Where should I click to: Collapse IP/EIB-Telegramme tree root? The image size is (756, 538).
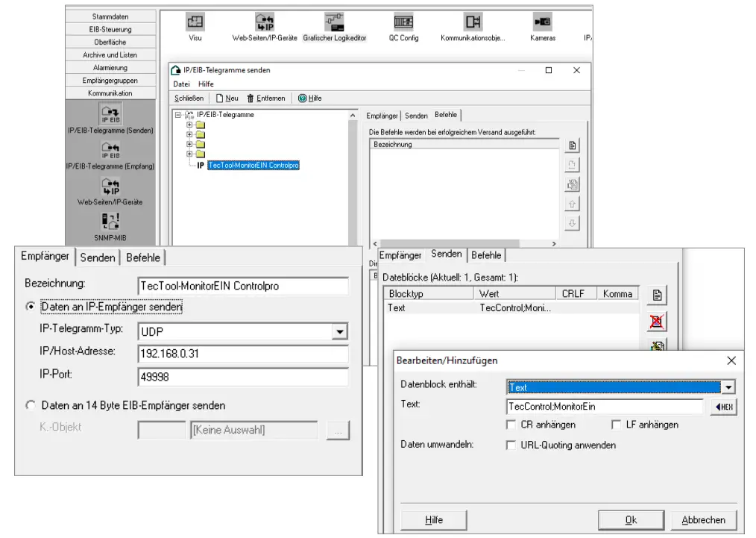178,115
